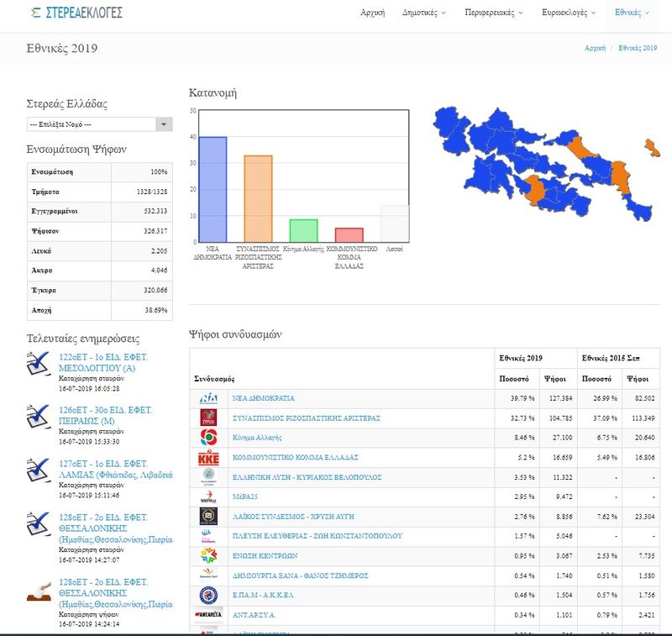This screenshot has width=672, height=636.
Task: Expand the Ευρωεκλογές menu
Action: click(x=569, y=13)
